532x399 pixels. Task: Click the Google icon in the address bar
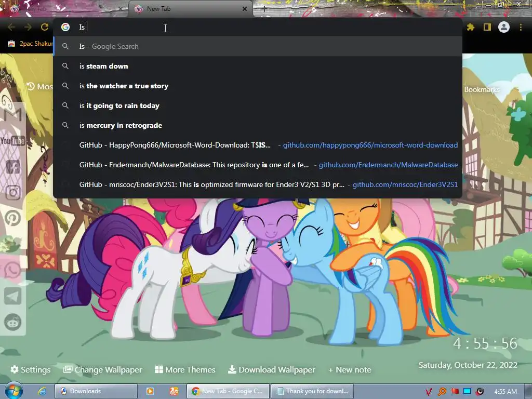click(65, 27)
